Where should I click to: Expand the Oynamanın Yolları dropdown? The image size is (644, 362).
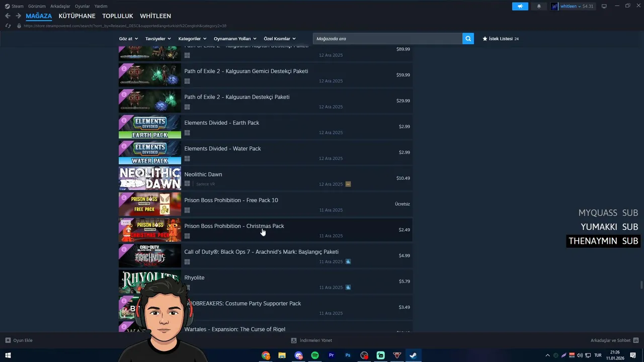click(235, 39)
